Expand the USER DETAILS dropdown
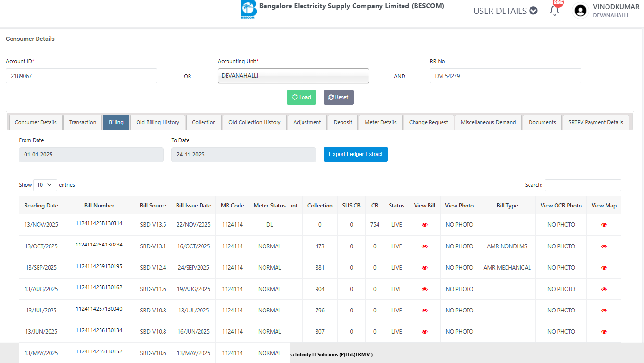This screenshot has height=363, width=644. [505, 11]
